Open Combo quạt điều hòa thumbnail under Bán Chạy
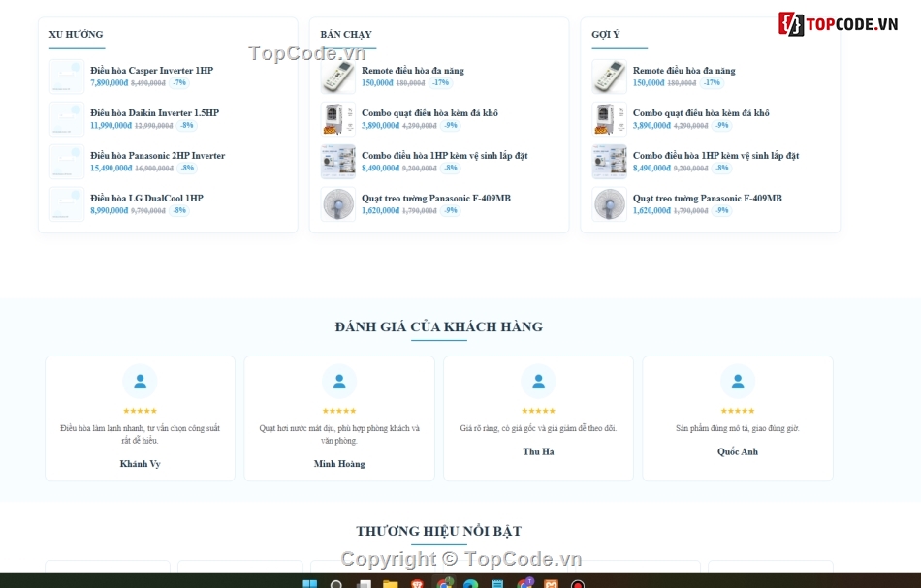Screen dimensions: 921x588 point(338,119)
